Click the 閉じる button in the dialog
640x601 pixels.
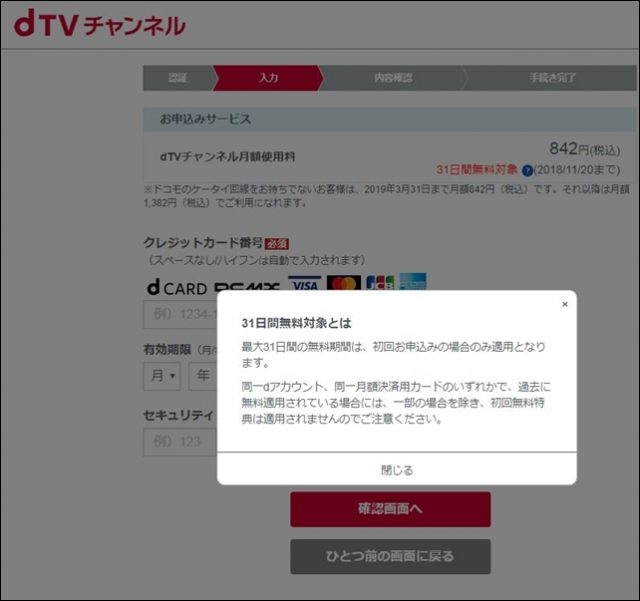397,470
